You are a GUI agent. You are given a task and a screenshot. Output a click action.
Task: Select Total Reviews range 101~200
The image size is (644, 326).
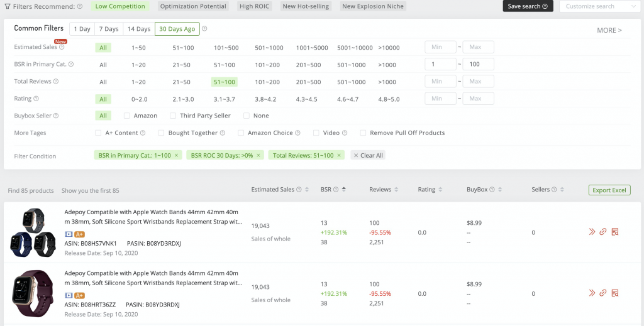pos(267,82)
